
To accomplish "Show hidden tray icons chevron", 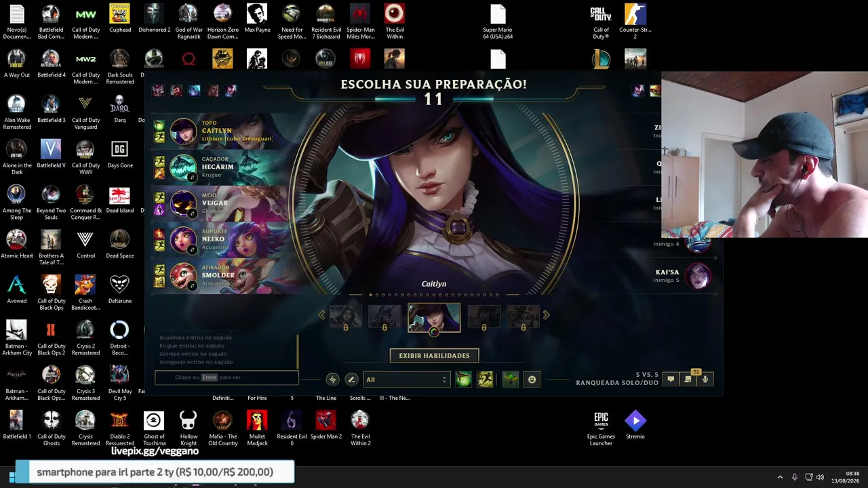I will point(780,477).
